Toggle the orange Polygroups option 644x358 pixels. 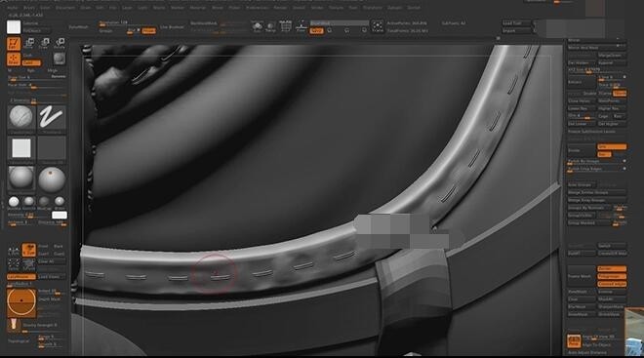pos(612,276)
